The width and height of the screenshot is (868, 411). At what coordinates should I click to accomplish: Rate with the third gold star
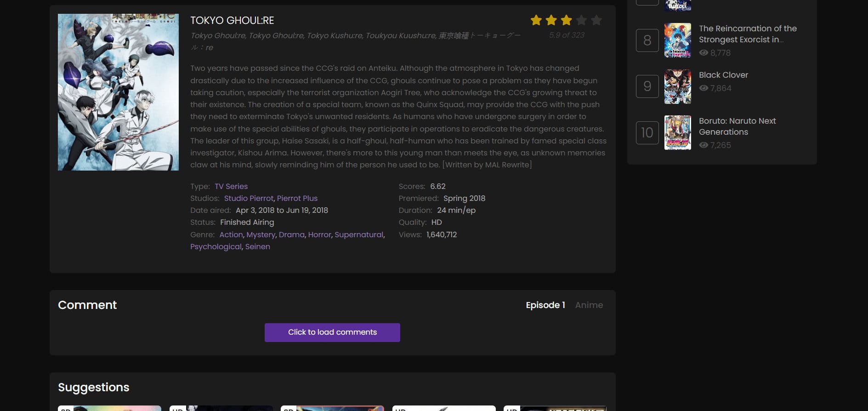pyautogui.click(x=566, y=20)
